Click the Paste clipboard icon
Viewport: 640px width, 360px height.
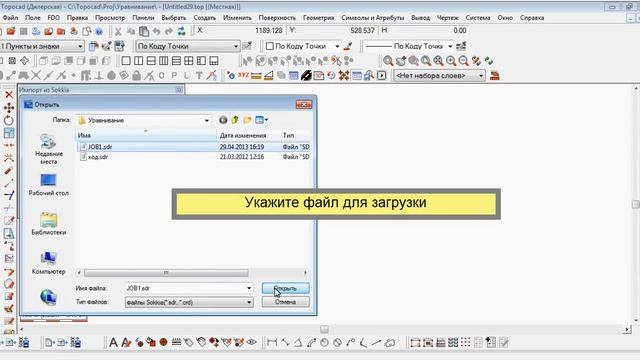click(x=144, y=31)
